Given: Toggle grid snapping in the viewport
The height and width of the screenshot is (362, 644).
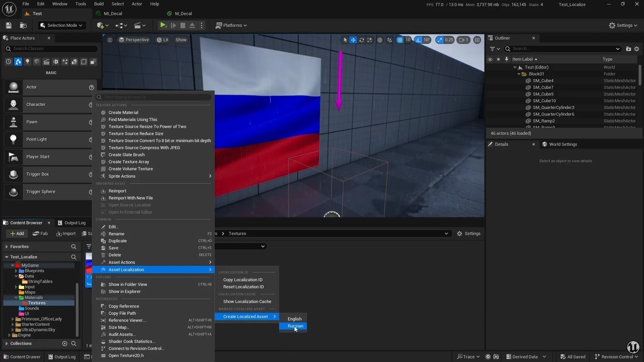Looking at the screenshot, I should [400, 40].
